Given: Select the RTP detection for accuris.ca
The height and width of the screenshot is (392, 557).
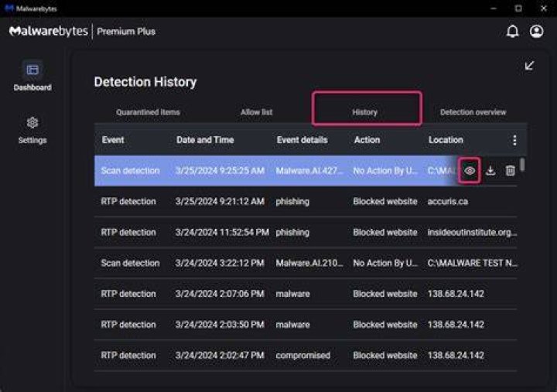Looking at the screenshot, I should click(305, 202).
